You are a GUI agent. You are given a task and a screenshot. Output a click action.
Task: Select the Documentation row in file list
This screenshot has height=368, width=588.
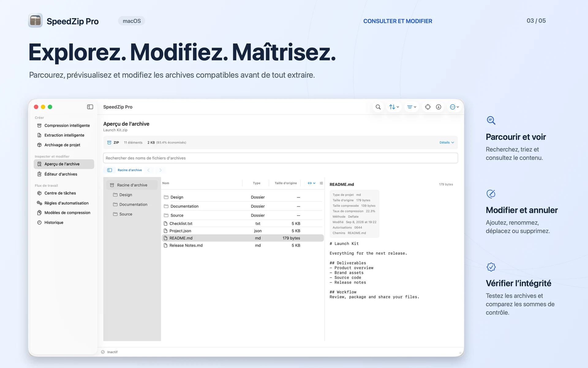tap(243, 206)
